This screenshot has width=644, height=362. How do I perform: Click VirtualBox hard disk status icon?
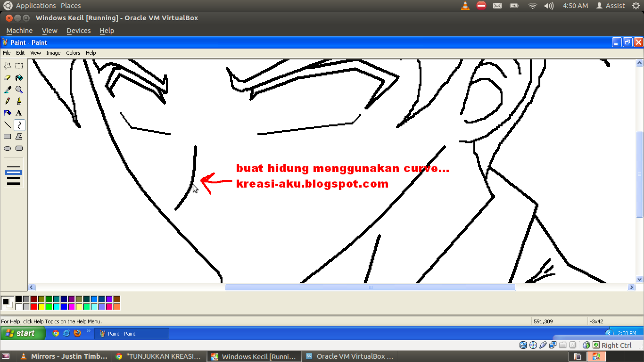coord(523,345)
